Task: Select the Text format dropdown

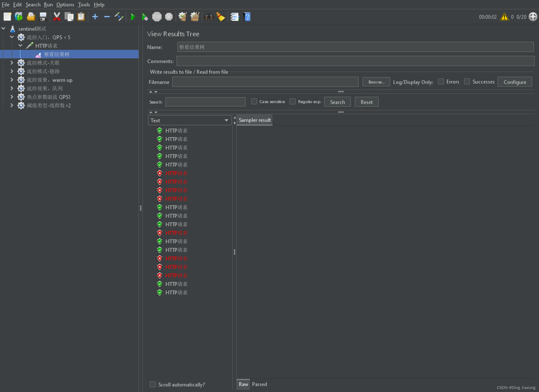Action: [x=189, y=121]
